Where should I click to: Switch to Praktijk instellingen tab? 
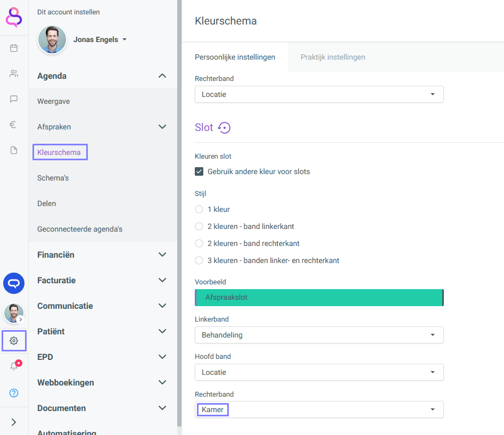[x=333, y=57]
